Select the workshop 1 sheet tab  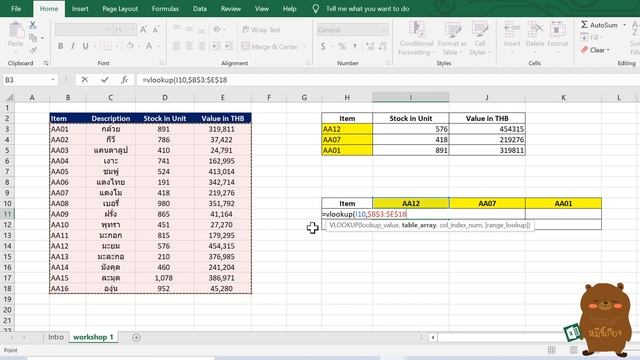pyautogui.click(x=93, y=337)
